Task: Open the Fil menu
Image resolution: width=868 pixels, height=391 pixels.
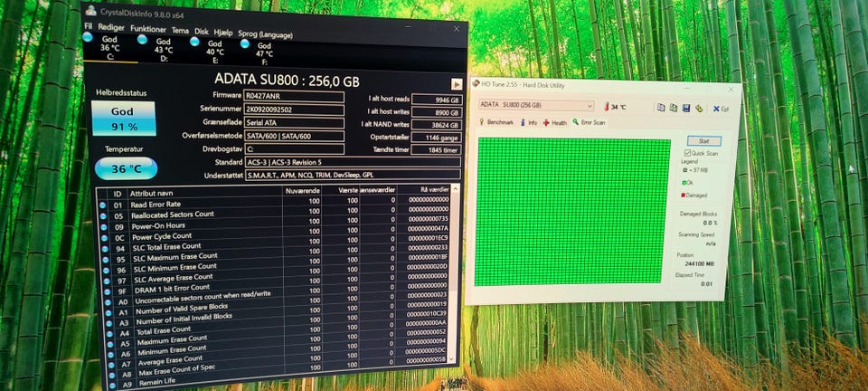Action: 89,26
